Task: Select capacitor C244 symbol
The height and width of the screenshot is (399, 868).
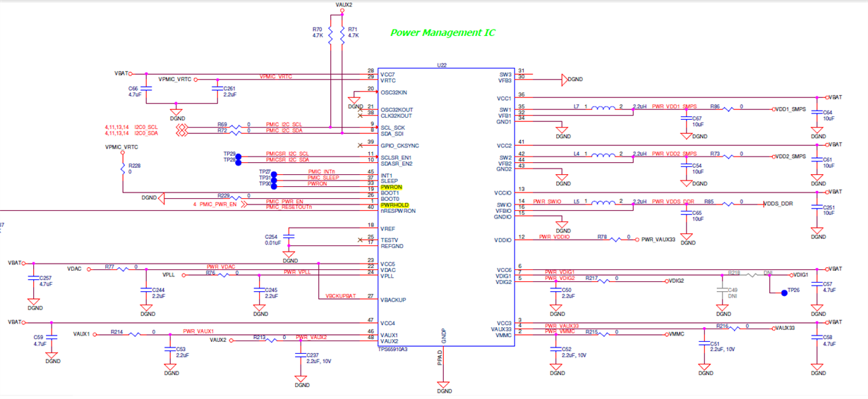Action: pyautogui.click(x=146, y=290)
